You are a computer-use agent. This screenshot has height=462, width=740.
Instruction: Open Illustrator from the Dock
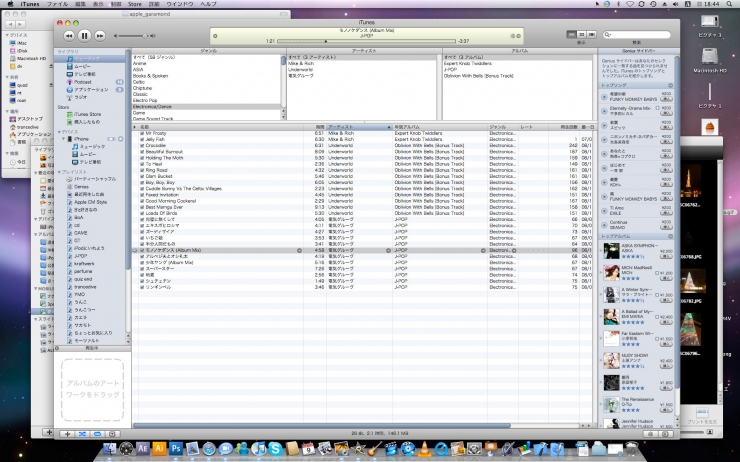tap(159, 448)
